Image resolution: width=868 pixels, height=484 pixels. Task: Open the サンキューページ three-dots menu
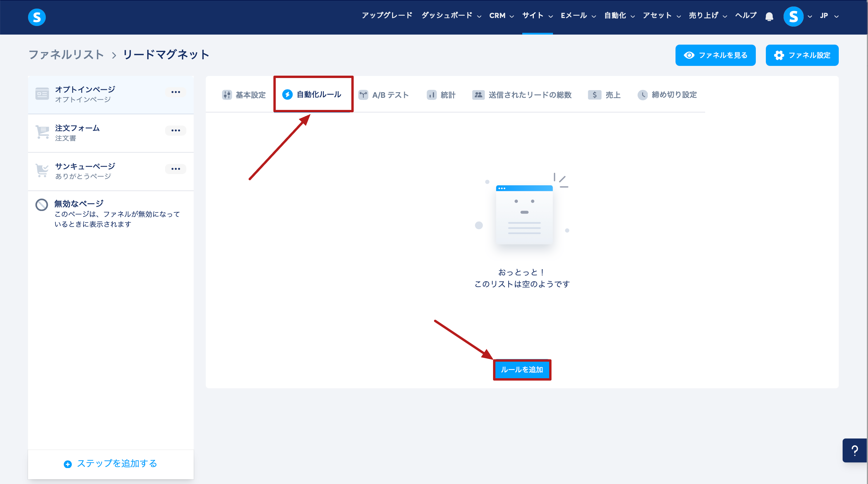[176, 169]
